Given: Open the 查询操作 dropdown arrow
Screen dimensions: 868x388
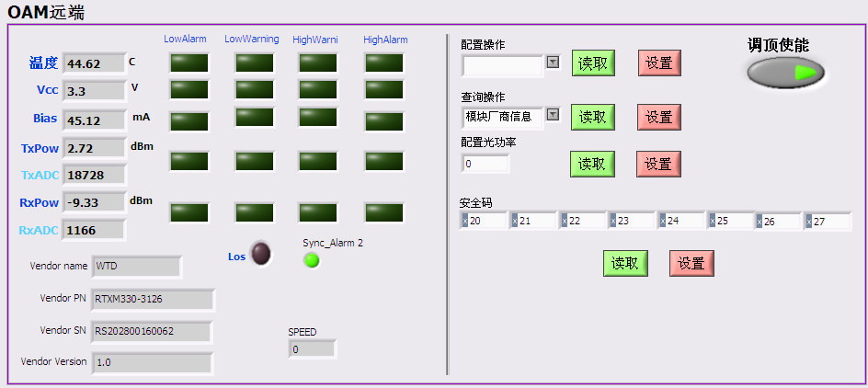Looking at the screenshot, I should [x=553, y=115].
